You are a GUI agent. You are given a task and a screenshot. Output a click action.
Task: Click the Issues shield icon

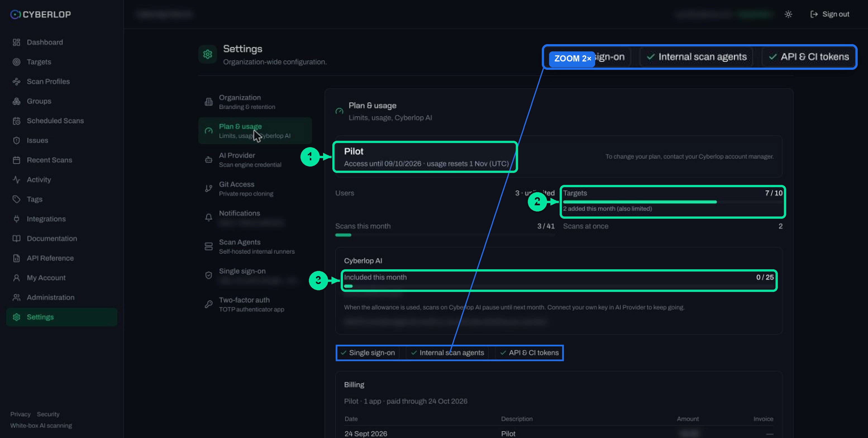click(x=16, y=141)
